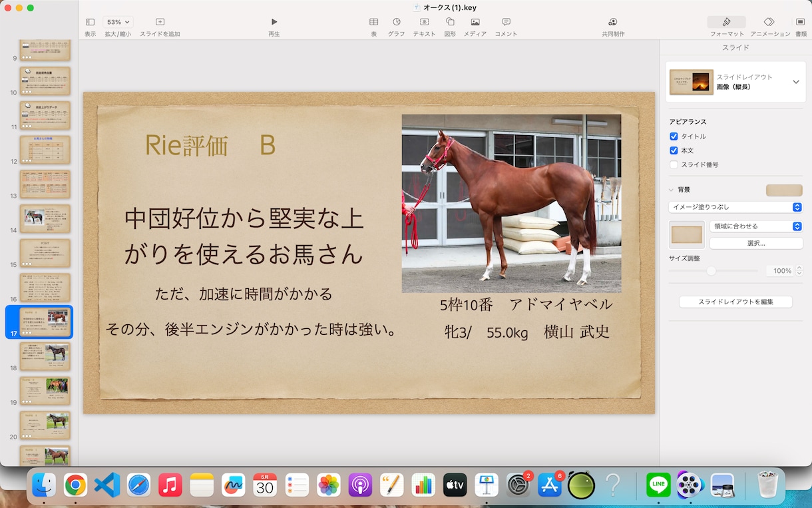The width and height of the screenshot is (812, 508).
Task: Select slide 14 thumbnail
Action: [45, 218]
